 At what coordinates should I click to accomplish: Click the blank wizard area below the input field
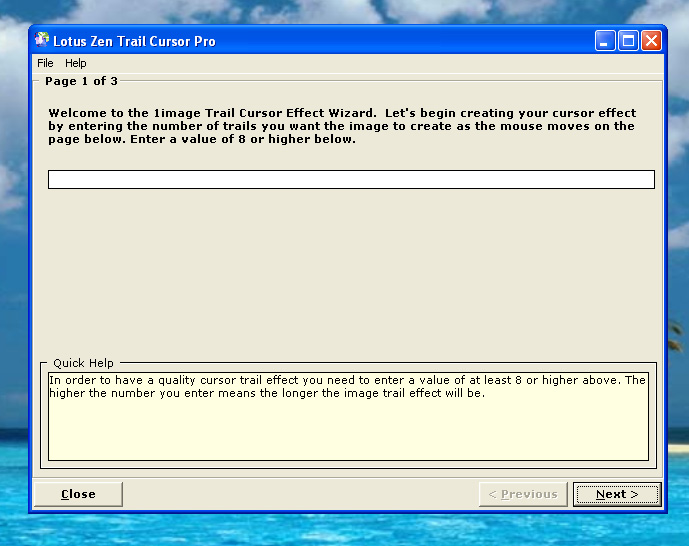coord(350,270)
